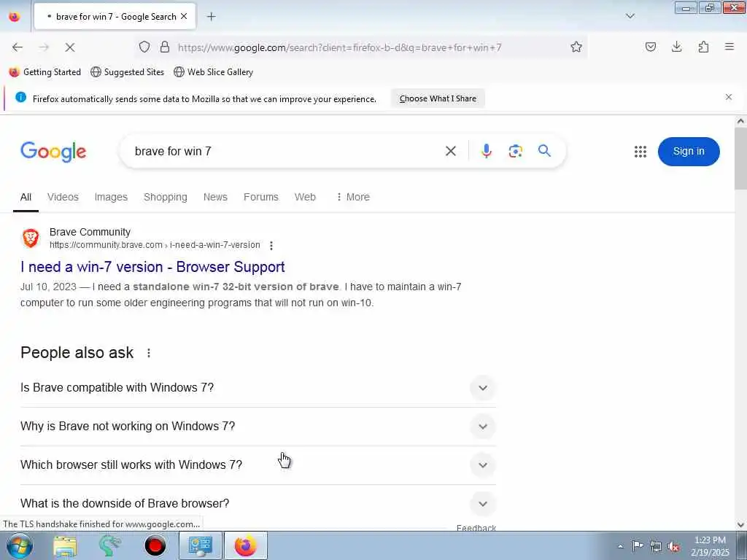Expand 'Why is Brave not working on Windows 7?'
Image resolution: width=747 pixels, height=560 pixels.
[258, 426]
